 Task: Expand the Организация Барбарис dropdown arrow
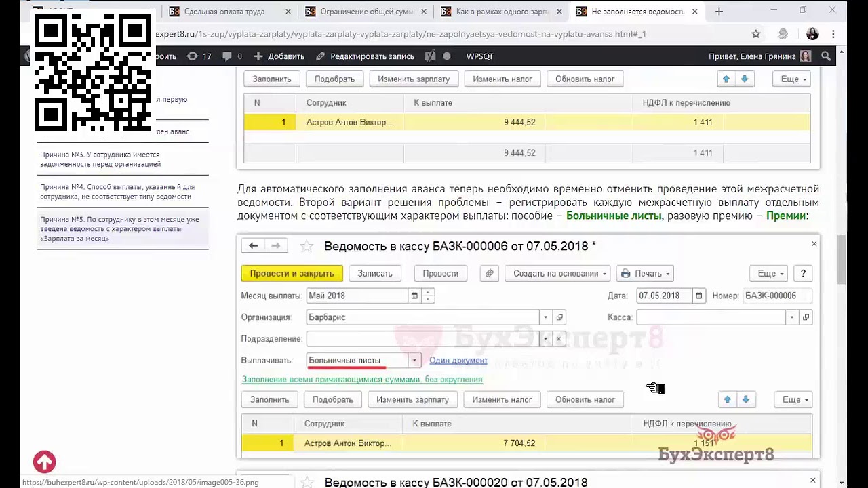coord(545,317)
